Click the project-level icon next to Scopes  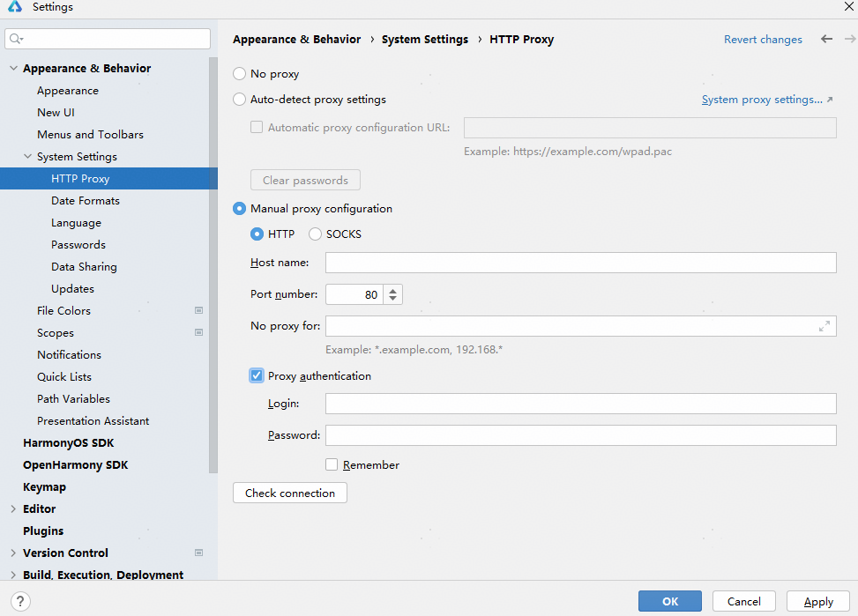(198, 332)
